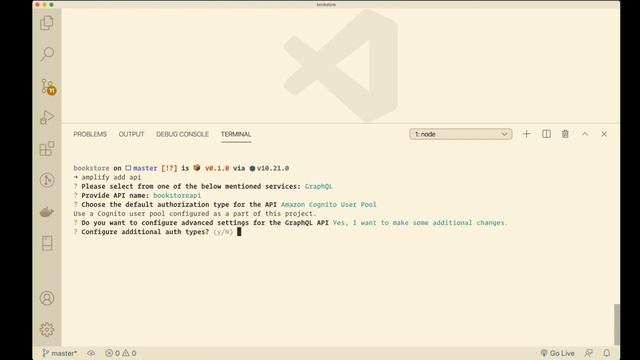Open the bookmark panel icon below Docker
The height and width of the screenshot is (360, 640).
coord(47,243)
